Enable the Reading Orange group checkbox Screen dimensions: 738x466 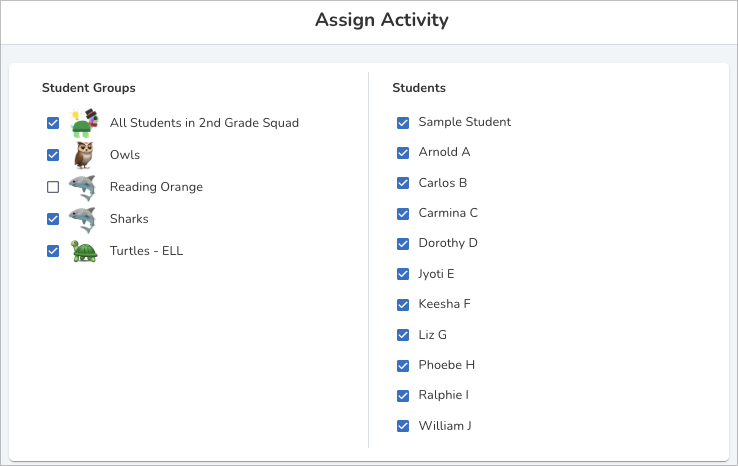53,187
